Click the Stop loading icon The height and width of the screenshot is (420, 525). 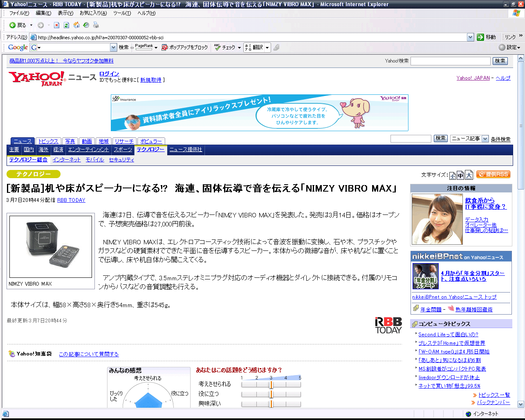(57, 25)
